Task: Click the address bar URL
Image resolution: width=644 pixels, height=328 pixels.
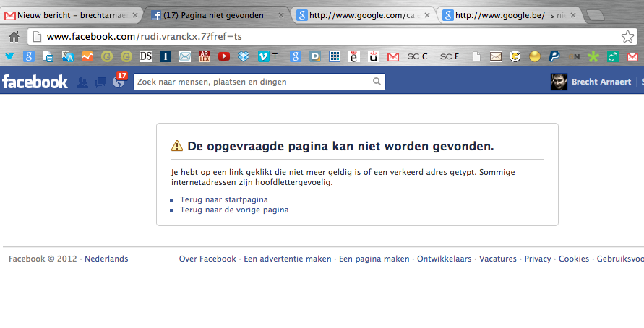Action: point(144,37)
